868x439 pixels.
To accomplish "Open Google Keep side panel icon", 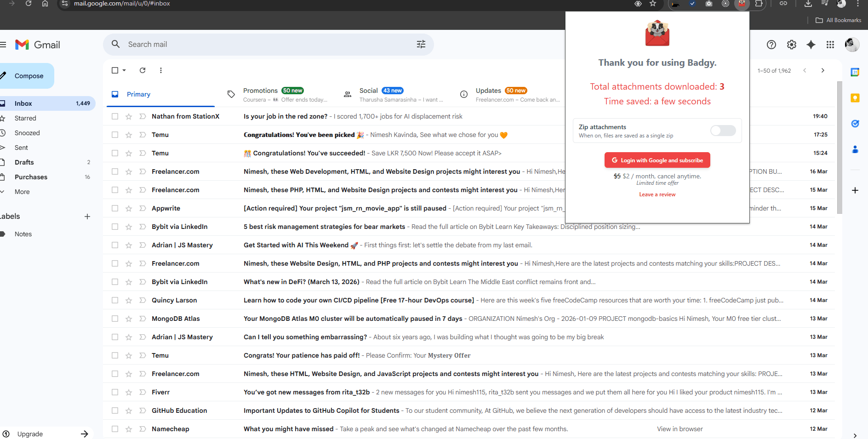I will pos(855,98).
